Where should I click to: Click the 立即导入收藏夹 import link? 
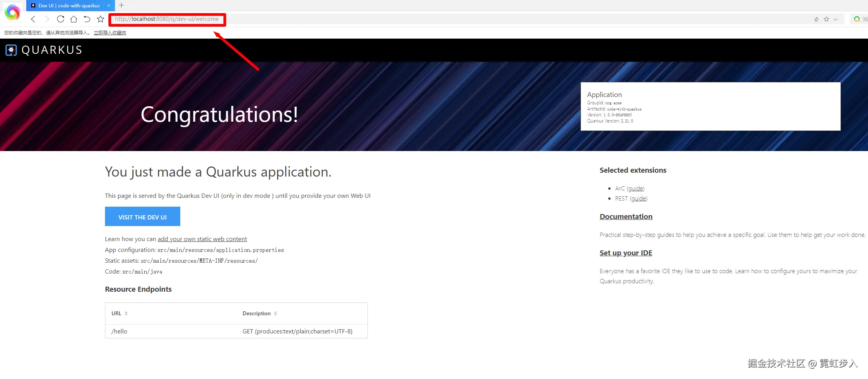pyautogui.click(x=110, y=33)
